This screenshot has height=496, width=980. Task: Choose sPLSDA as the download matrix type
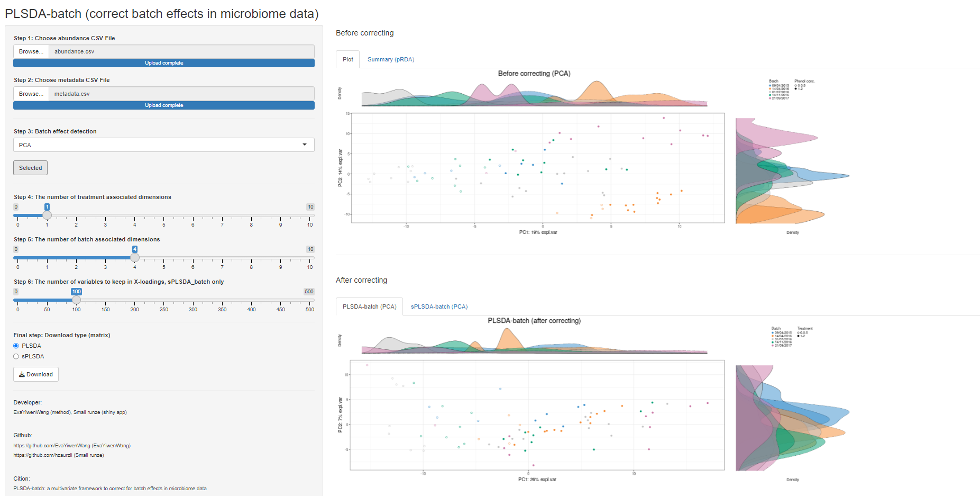(x=16, y=356)
